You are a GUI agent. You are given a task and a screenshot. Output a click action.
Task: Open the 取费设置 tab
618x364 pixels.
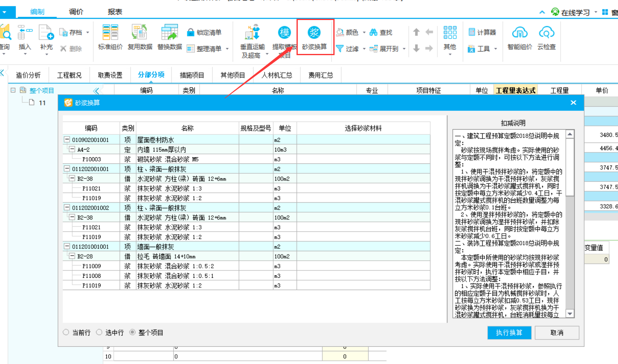click(x=110, y=75)
